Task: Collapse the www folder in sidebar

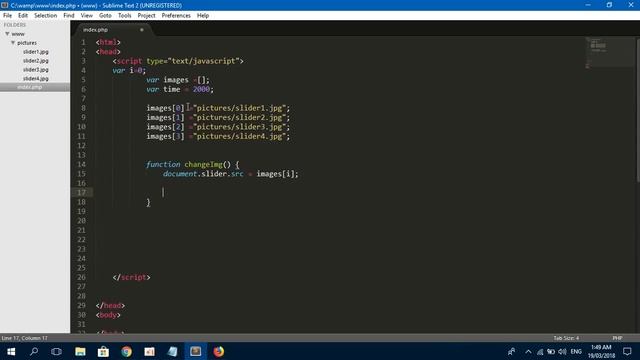Action: point(7,34)
